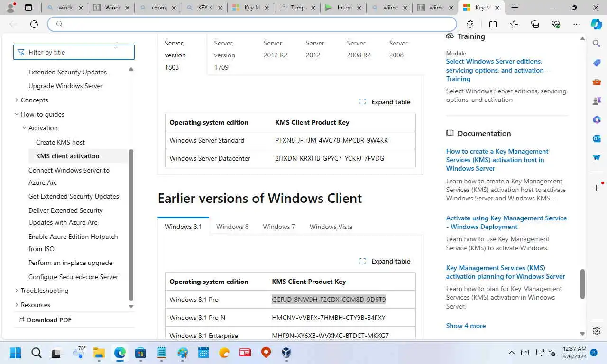Open Configure Secured-core Server page
The image size is (607, 364).
coord(73,277)
